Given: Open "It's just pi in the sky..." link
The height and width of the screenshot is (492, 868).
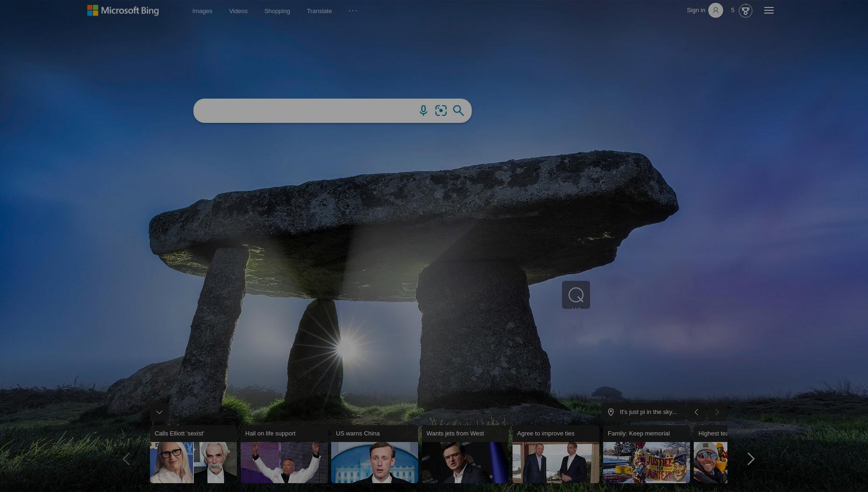Looking at the screenshot, I should click(648, 412).
